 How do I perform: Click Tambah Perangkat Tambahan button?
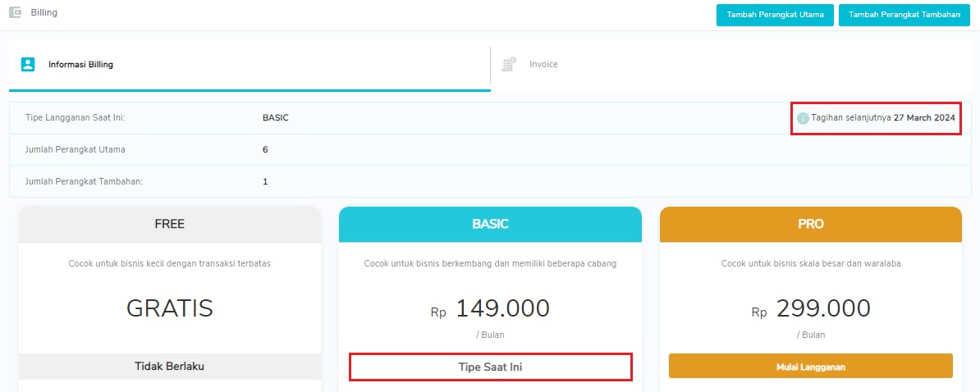pos(904,15)
